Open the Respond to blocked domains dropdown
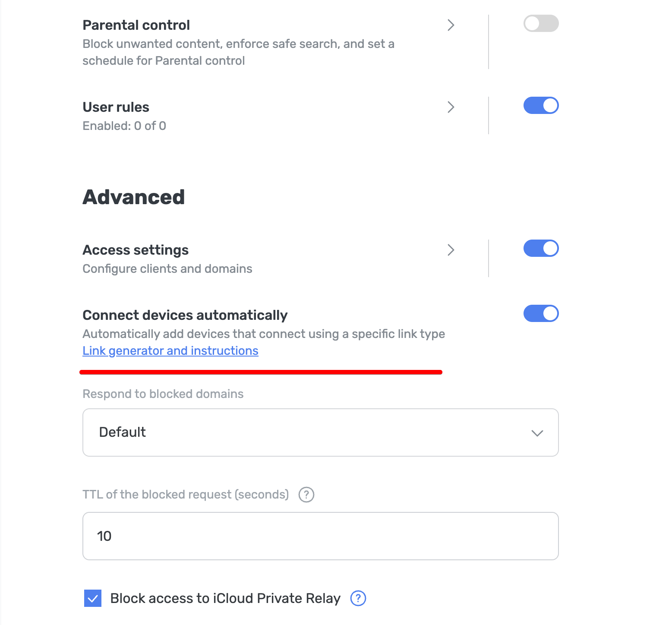 [320, 432]
